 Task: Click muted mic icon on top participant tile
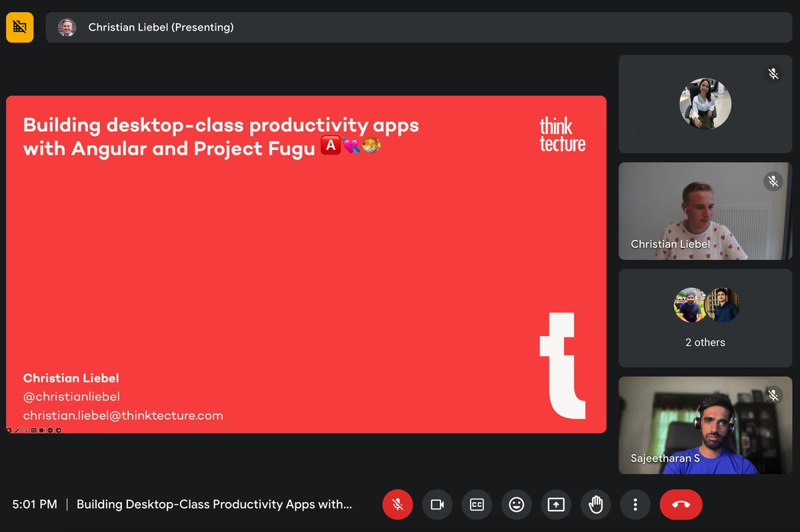tap(773, 74)
